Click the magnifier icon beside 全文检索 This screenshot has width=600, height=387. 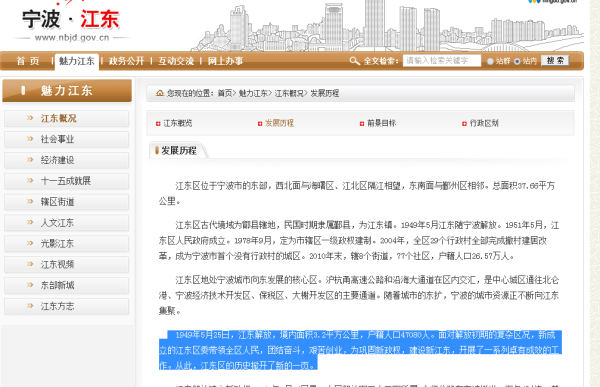(x=355, y=61)
